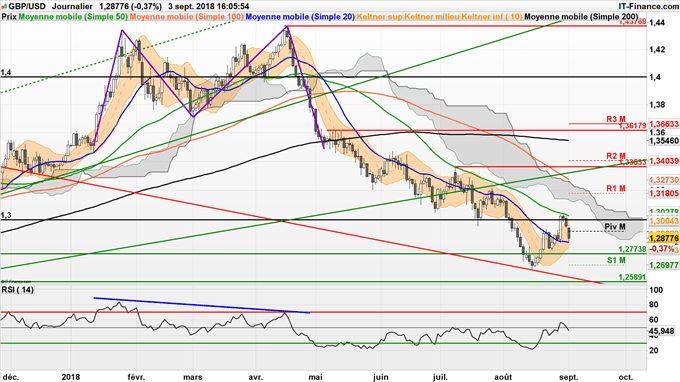Click the orange 1,32730 price tag
This screenshot has height=382, width=680.
[x=664, y=180]
